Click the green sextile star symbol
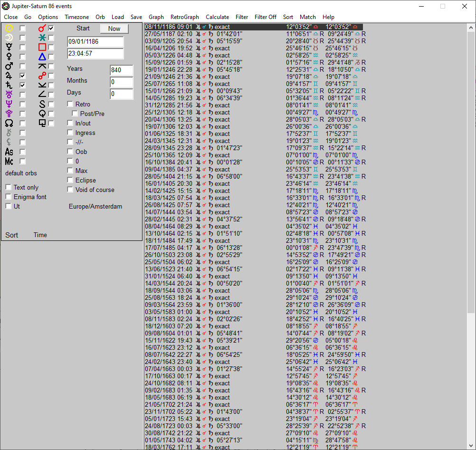The height and width of the screenshot is (450, 476). point(42,38)
